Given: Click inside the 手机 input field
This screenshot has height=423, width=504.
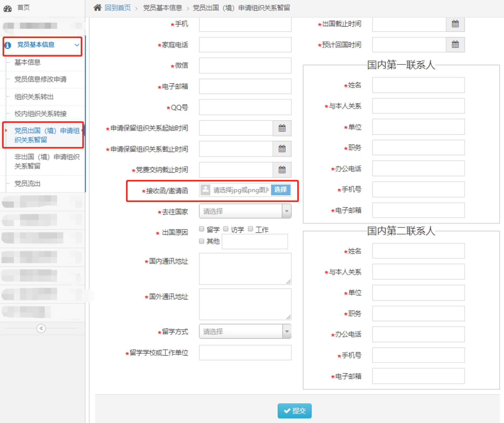Looking at the screenshot, I should 245,24.
